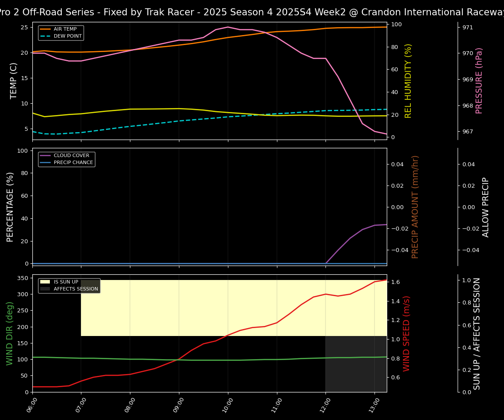Click the IS SUN UP legend swatch
Screen dimensions: 504x420
click(x=45, y=282)
